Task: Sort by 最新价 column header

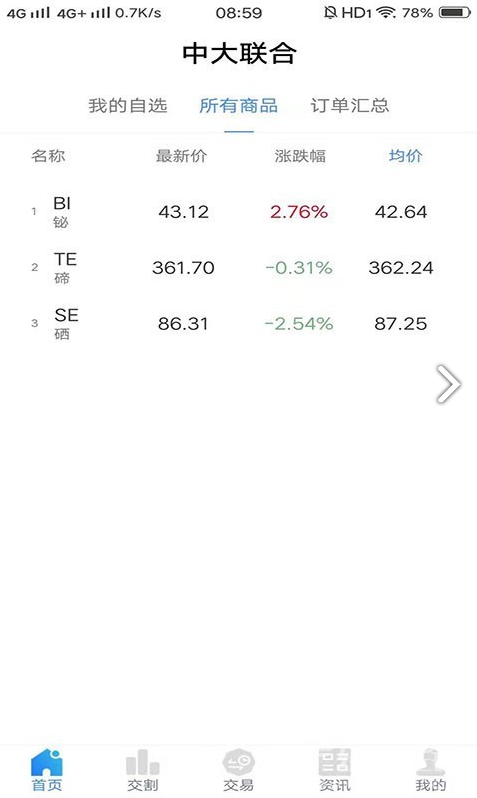Action: [x=181, y=156]
